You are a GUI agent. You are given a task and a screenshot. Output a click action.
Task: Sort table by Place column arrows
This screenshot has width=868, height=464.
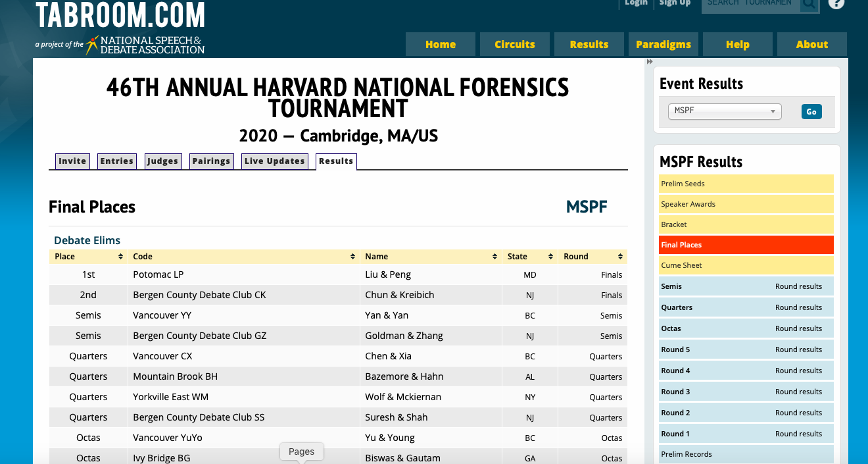(120, 257)
